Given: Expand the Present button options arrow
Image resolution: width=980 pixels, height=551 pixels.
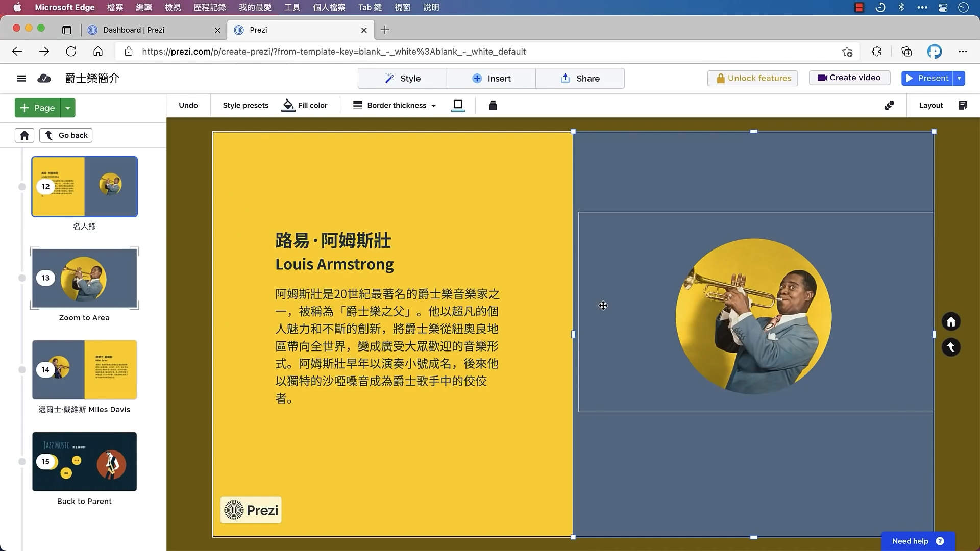Looking at the screenshot, I should click(959, 78).
